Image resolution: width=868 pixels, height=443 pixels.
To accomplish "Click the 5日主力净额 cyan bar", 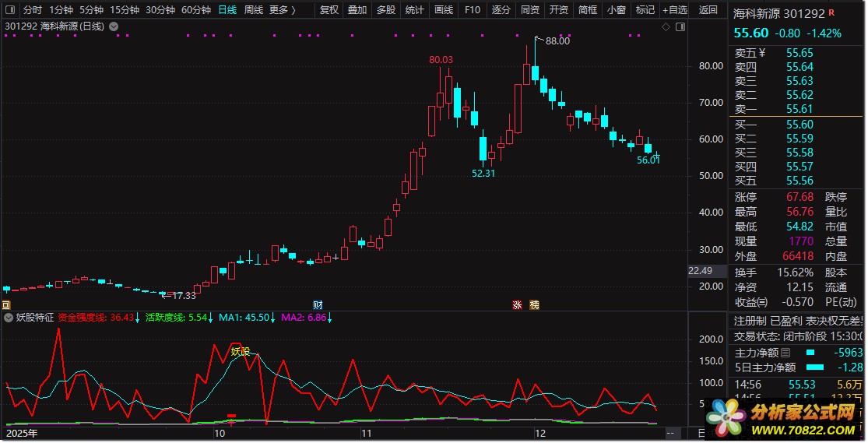I will 815,367.
